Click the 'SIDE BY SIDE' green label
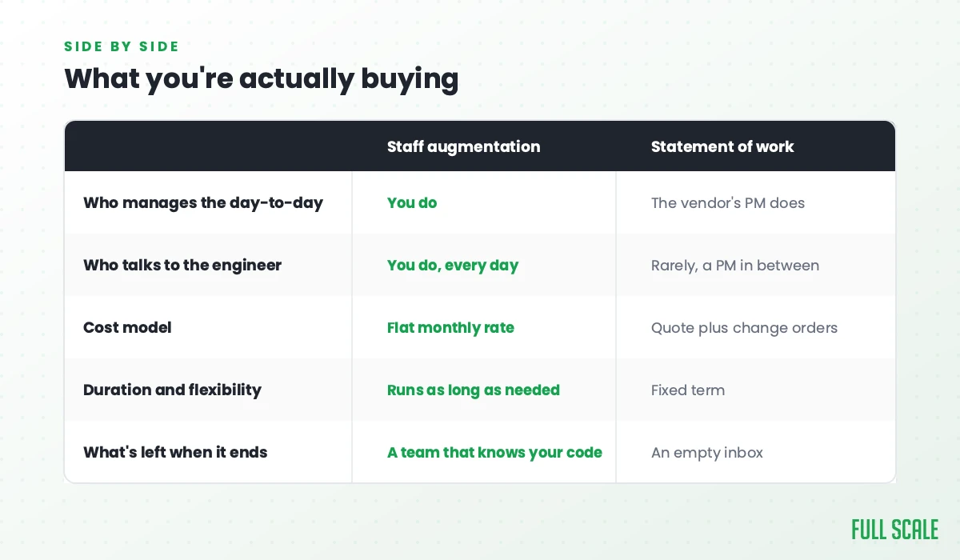Viewport: 960px width, 560px height. [122, 46]
